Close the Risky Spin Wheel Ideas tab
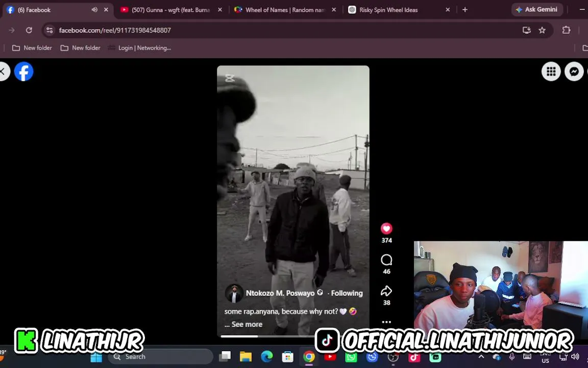The image size is (588, 368). [x=448, y=10]
